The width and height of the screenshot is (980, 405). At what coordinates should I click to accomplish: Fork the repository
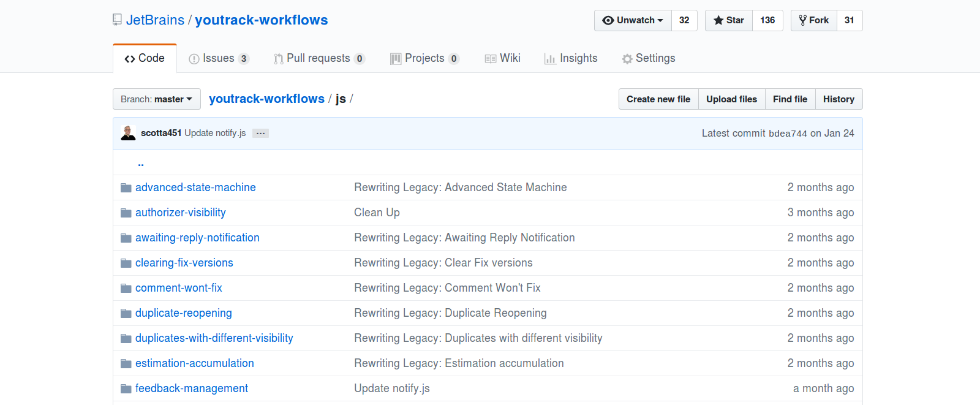pos(814,20)
